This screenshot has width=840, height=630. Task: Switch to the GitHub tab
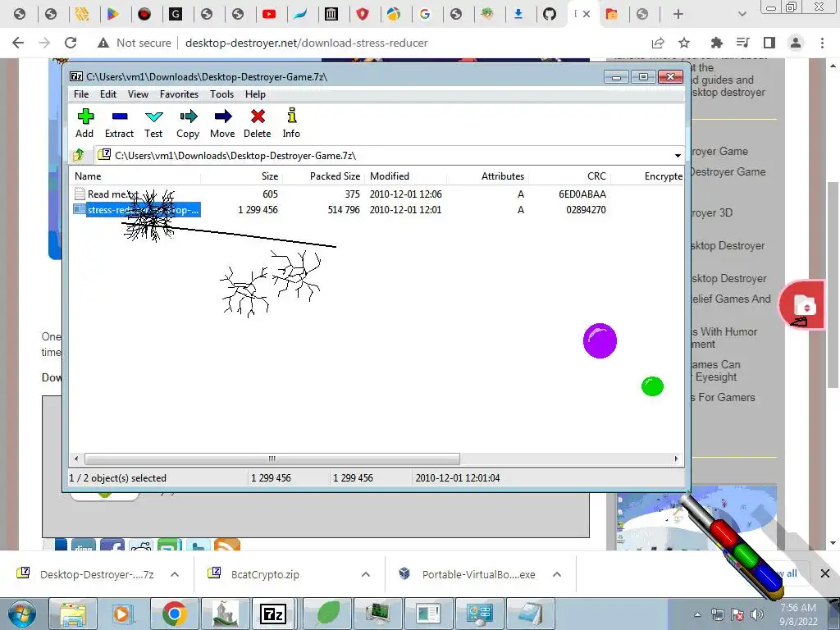coord(549,15)
